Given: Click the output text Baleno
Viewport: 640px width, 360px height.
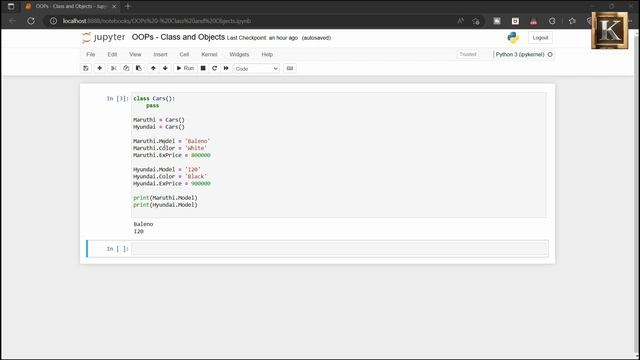Looking at the screenshot, I should click(143, 224).
